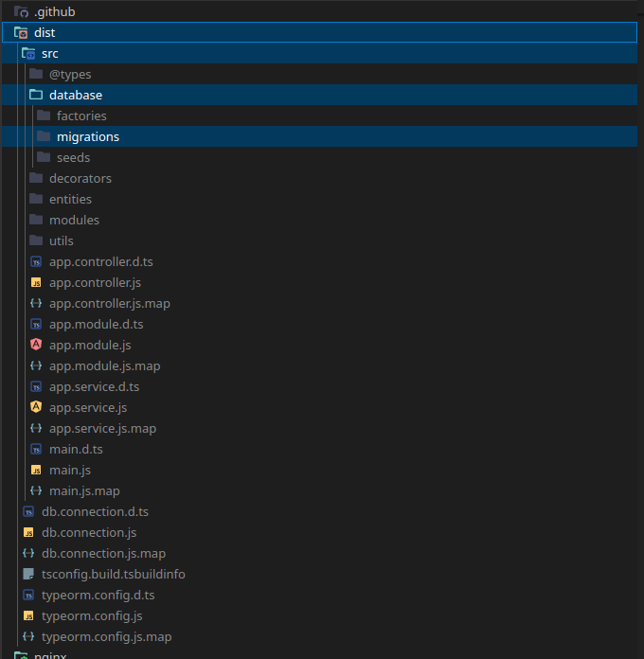
Task: Open app.controller.js.map file
Action: coord(319,303)
